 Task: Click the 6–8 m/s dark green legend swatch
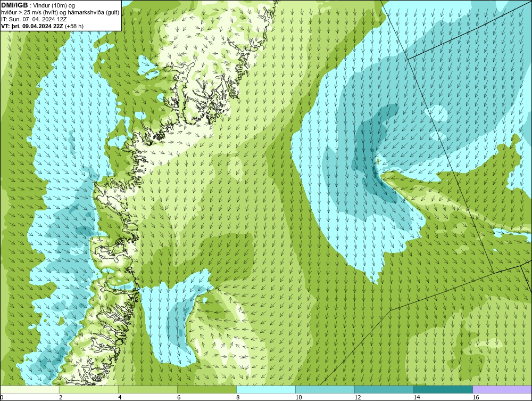click(x=207, y=389)
